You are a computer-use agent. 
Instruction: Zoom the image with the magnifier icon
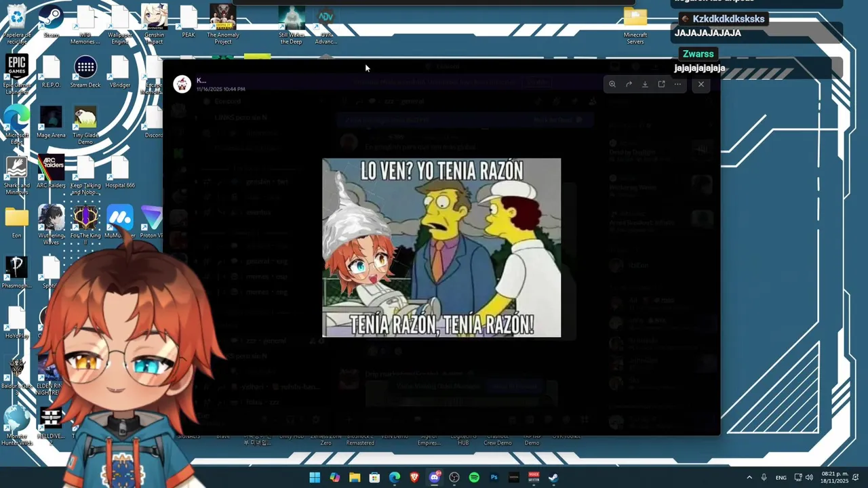[612, 84]
